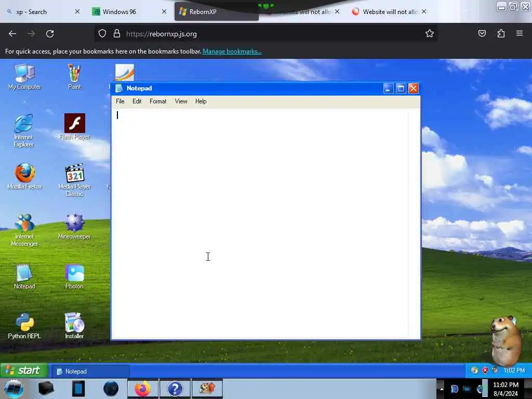Open the Mozilla Firefox desktop icon
Image resolution: width=532 pixels, height=399 pixels.
tap(24, 177)
